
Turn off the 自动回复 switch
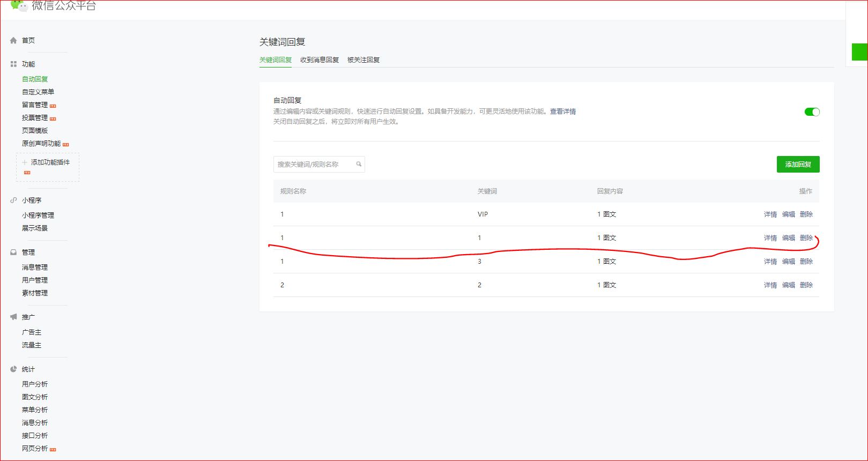(x=812, y=111)
